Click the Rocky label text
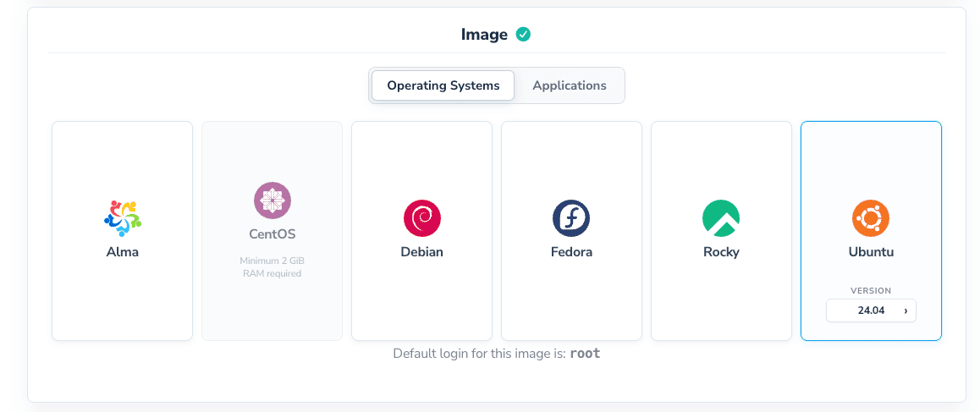980x412 pixels. (x=721, y=253)
